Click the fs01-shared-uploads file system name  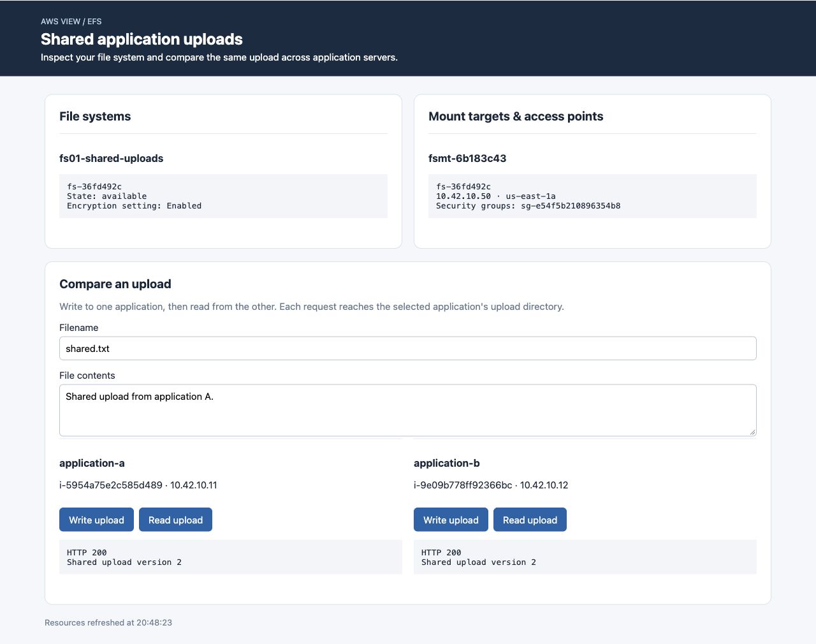coord(112,158)
